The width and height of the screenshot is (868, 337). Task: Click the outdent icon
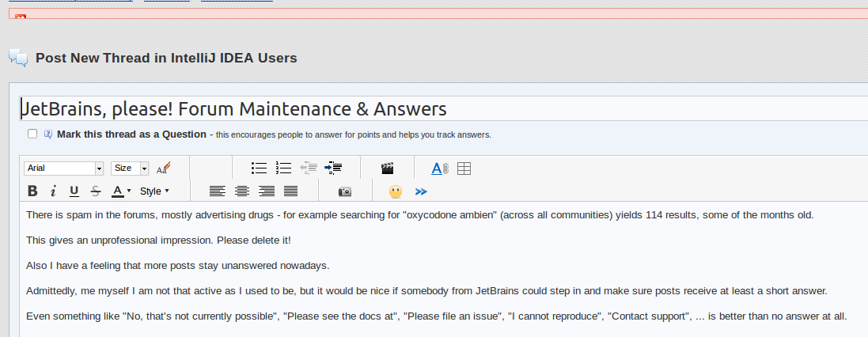[x=309, y=168]
